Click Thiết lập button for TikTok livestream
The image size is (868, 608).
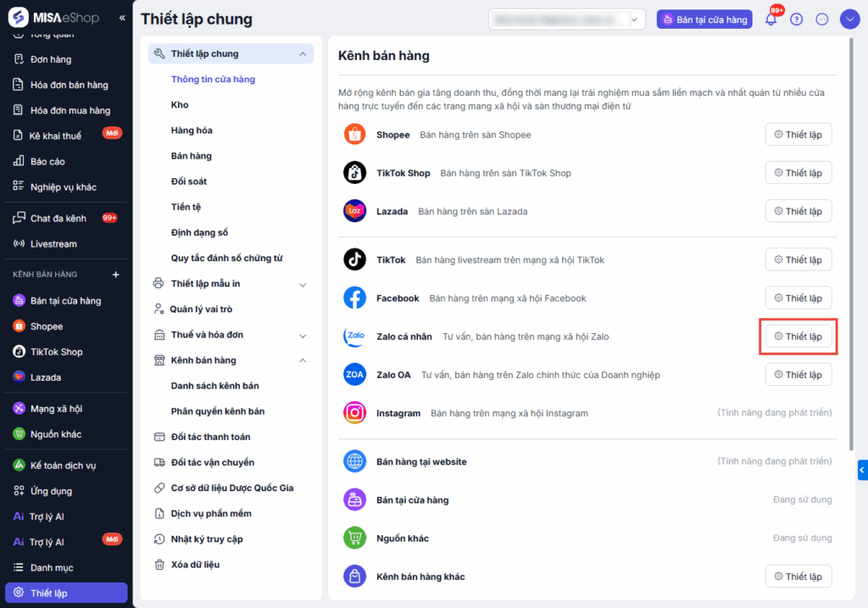pos(798,259)
